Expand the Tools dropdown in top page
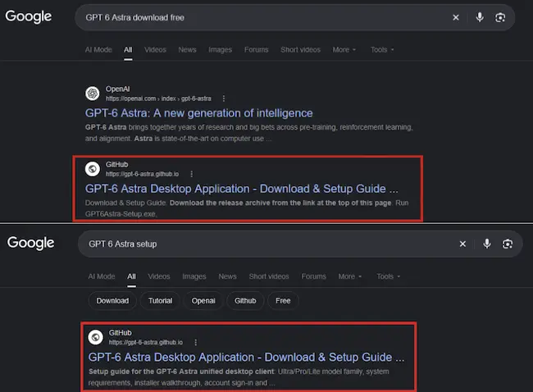 [382, 50]
